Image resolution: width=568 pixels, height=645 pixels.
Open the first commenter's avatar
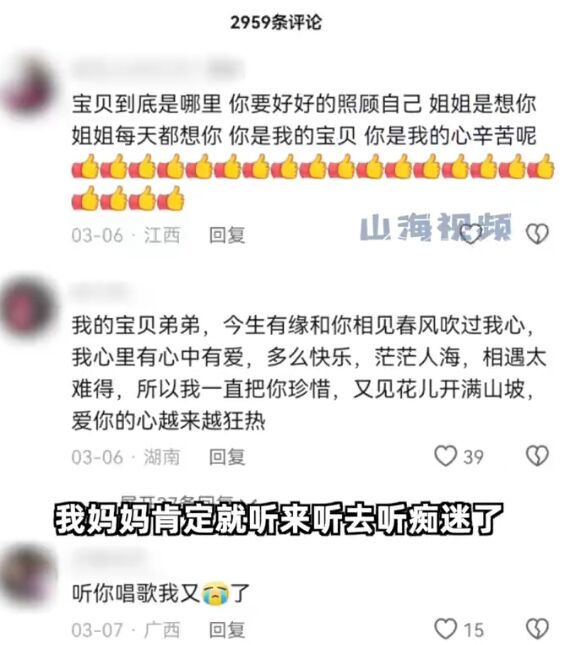28,88
